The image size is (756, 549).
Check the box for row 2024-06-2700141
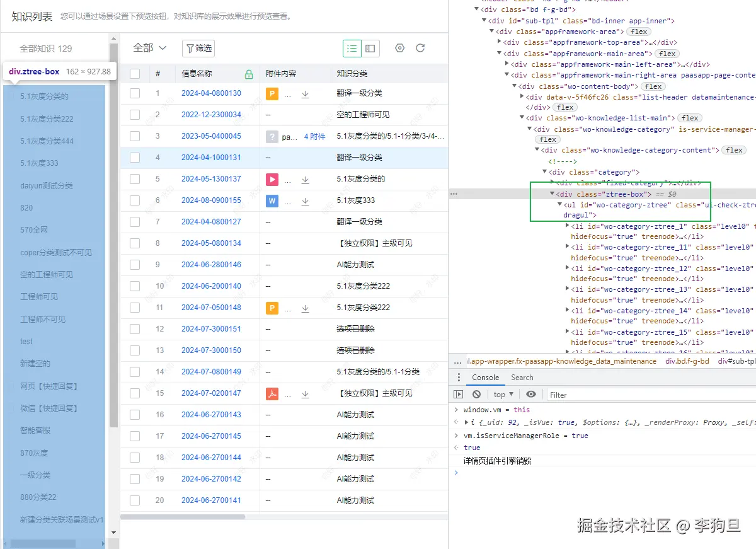click(x=135, y=500)
